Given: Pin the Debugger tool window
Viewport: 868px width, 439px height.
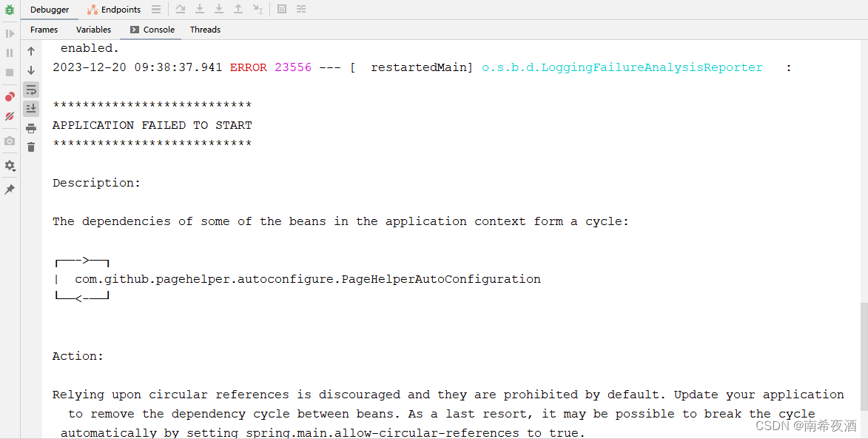Looking at the screenshot, I should pos(10,190).
